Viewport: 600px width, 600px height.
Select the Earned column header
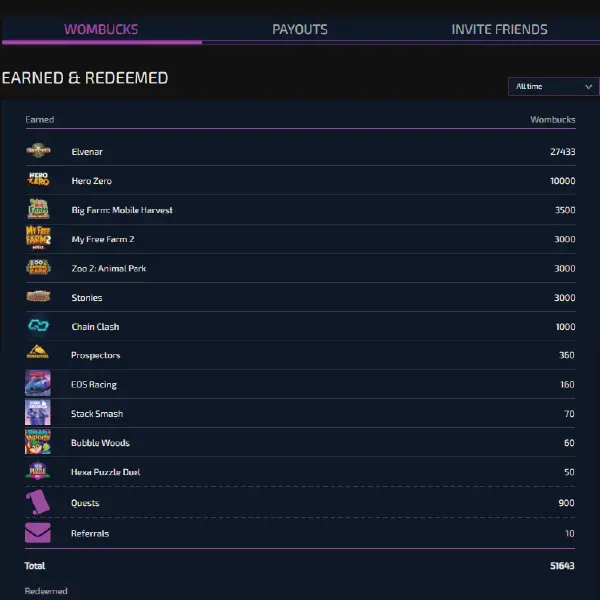point(40,120)
